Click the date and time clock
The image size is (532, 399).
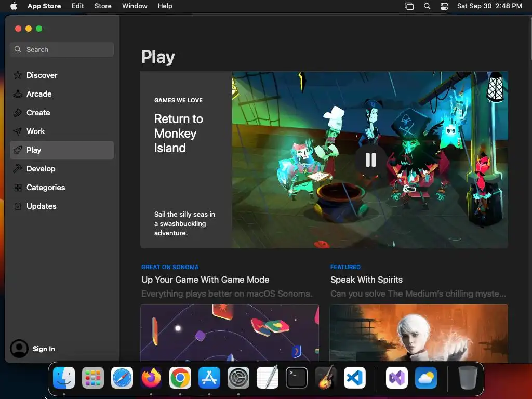(489, 6)
